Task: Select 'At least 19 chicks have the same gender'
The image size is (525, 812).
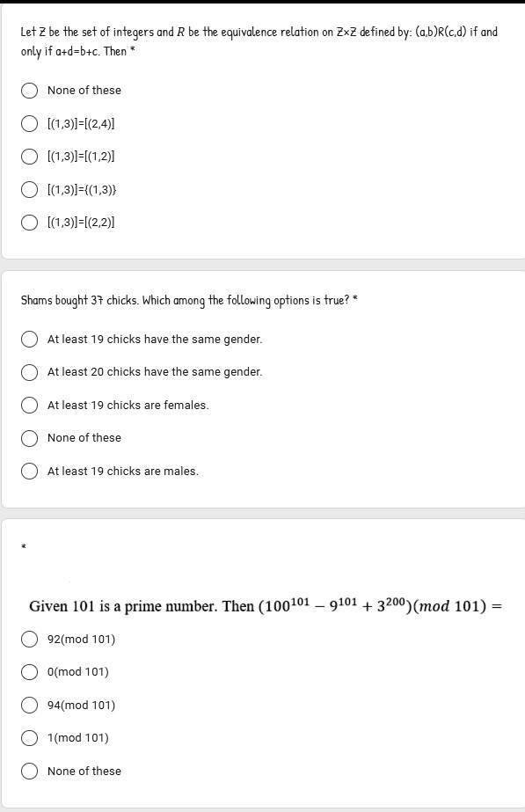Action: click(29, 339)
